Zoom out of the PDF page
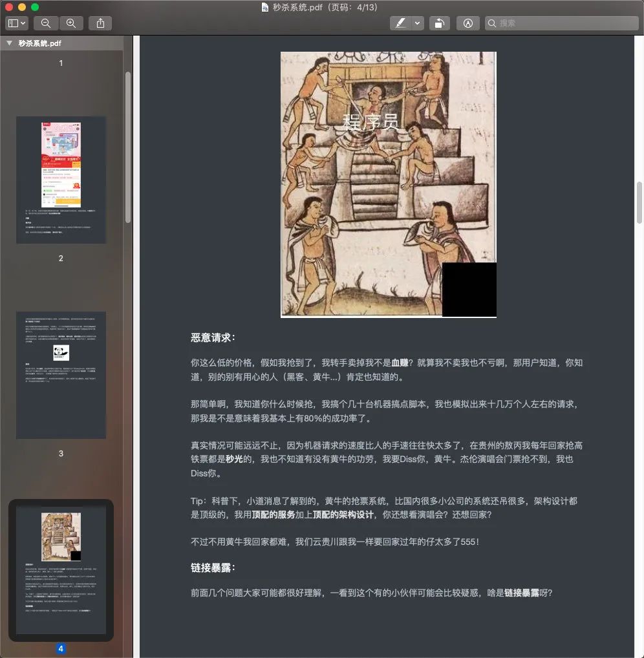 click(x=46, y=23)
